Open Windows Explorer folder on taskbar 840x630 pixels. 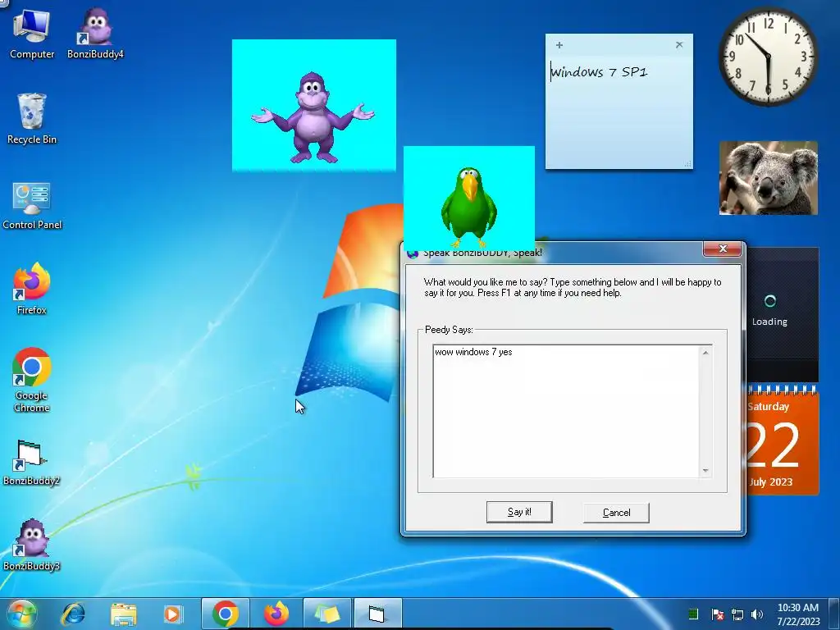click(x=123, y=614)
